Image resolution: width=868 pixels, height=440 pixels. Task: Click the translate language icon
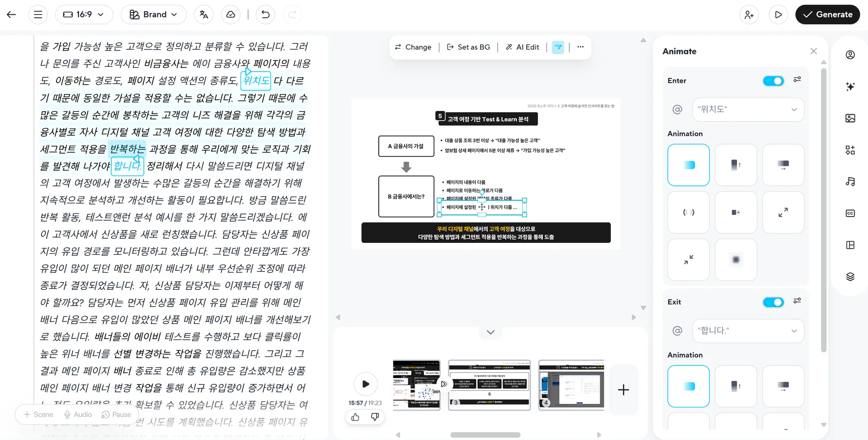204,14
